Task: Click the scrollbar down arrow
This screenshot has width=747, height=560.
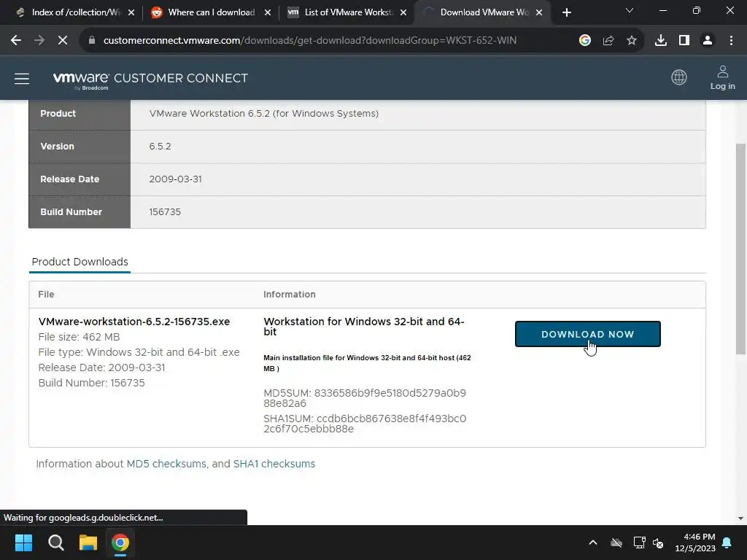Action: click(740, 518)
